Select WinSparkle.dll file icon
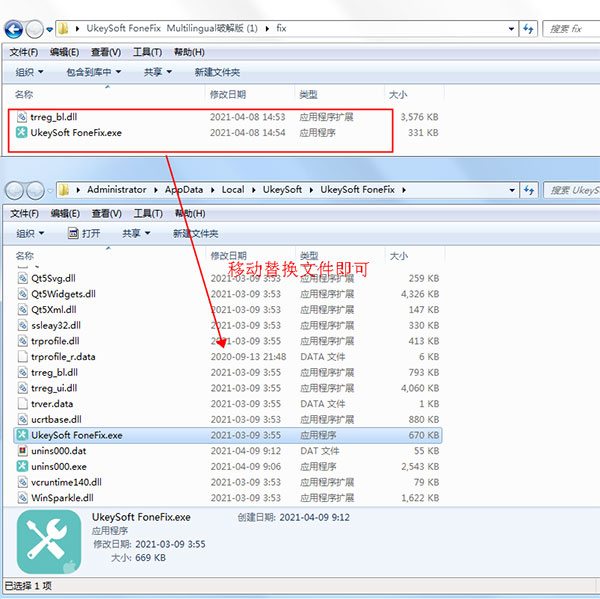Viewport: 600px width, 599px height. click(x=23, y=498)
